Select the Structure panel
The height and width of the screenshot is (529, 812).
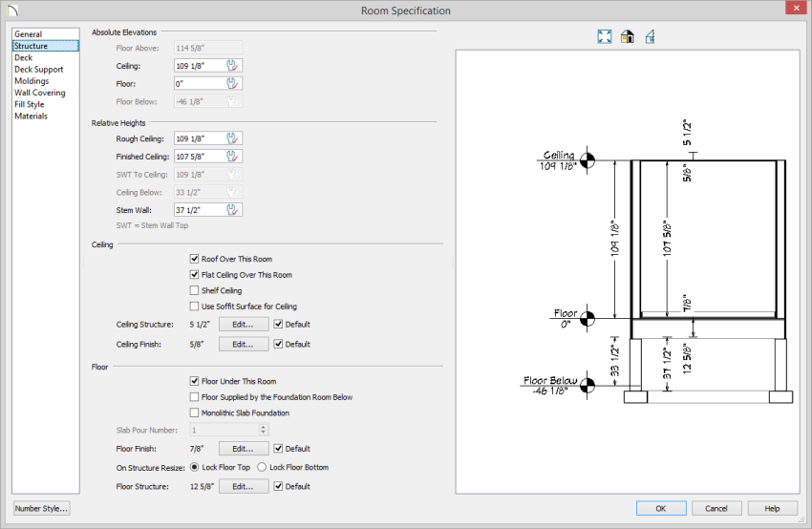pos(46,46)
